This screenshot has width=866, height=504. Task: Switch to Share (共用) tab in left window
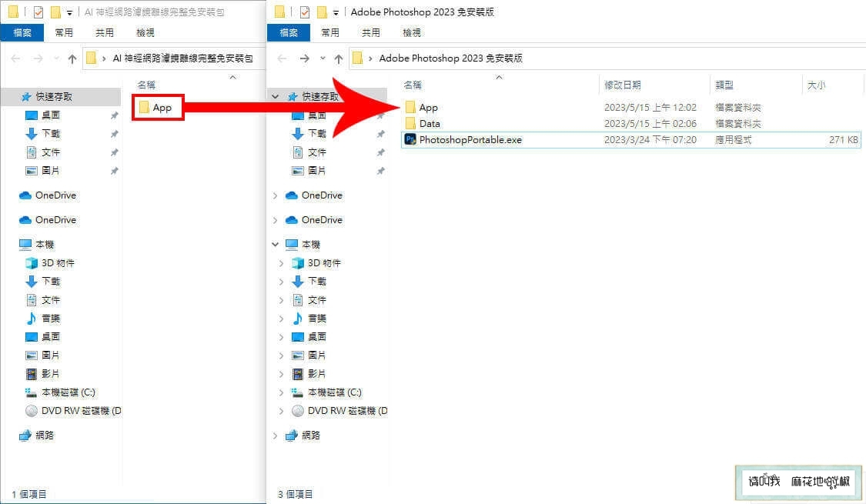click(105, 32)
